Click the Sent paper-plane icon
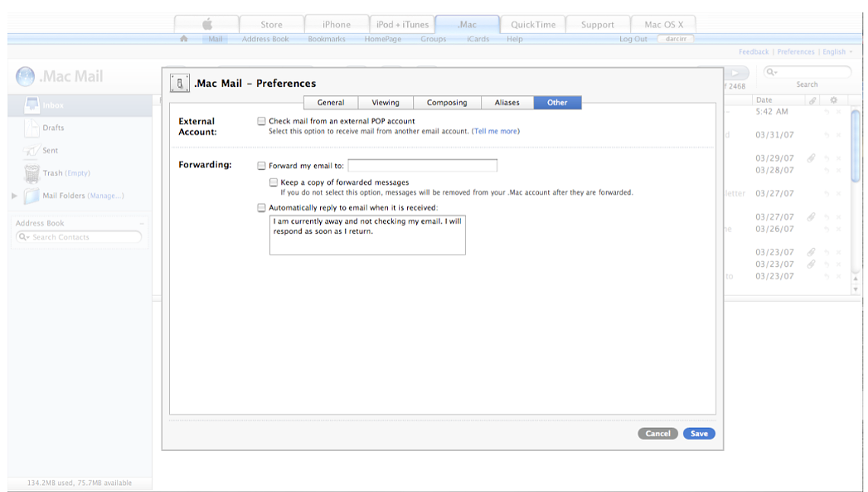Screen dimensions: 868x492 click(31, 150)
